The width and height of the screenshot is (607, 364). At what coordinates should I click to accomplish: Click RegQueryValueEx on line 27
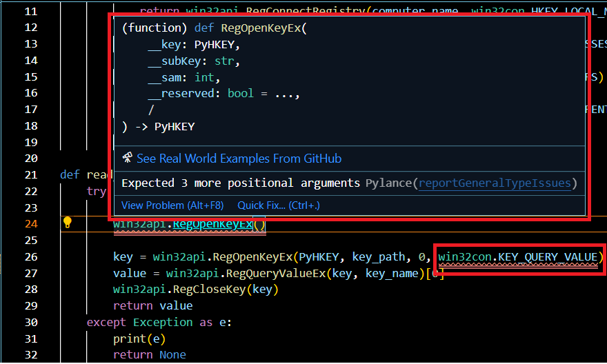(x=276, y=274)
